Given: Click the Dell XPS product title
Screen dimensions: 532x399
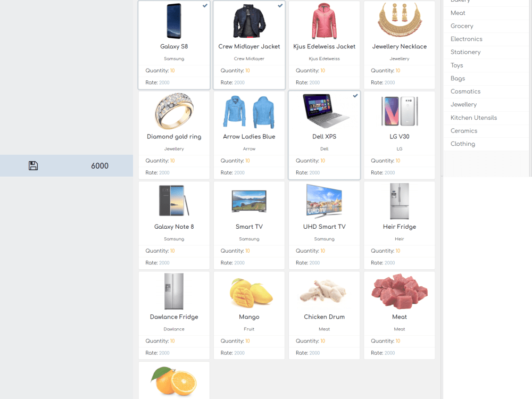Looking at the screenshot, I should (x=325, y=137).
